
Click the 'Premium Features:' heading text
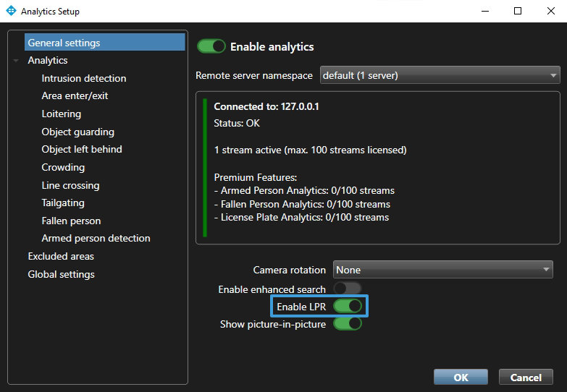[256, 177]
